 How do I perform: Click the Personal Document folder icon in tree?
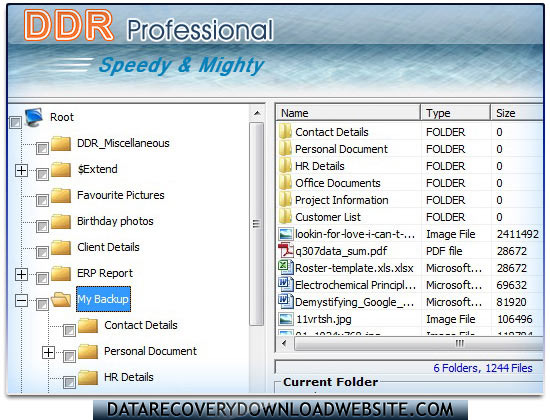pos(88,351)
